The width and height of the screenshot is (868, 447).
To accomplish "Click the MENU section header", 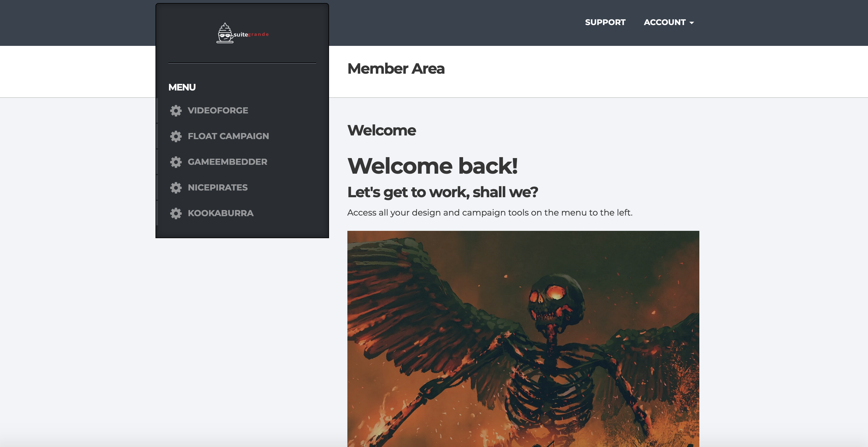I will [x=182, y=87].
